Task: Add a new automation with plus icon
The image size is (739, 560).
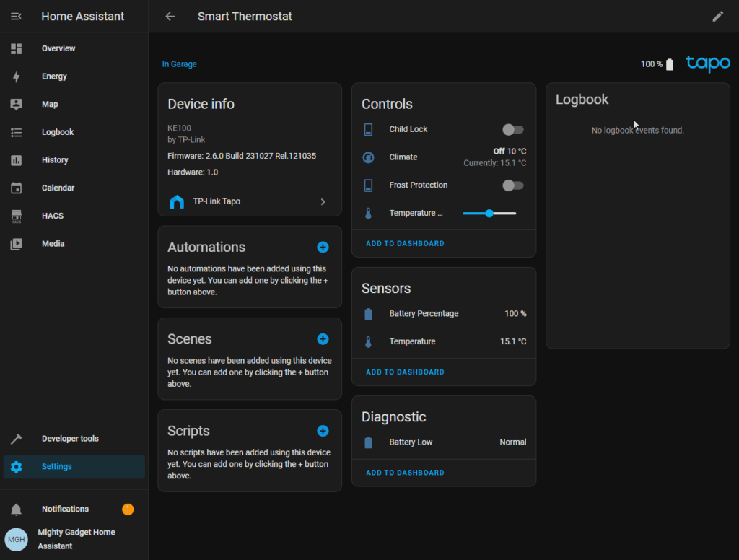Action: tap(323, 247)
